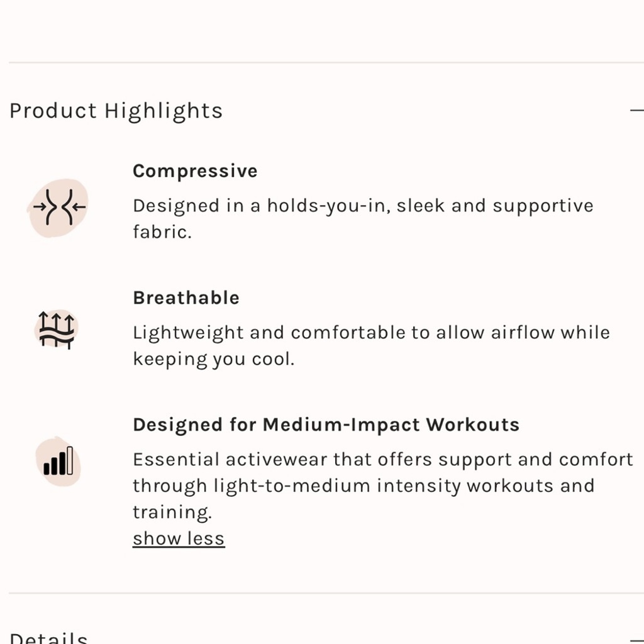The image size is (644, 644).
Task: Click the Product Highlights heading
Action: tap(116, 111)
